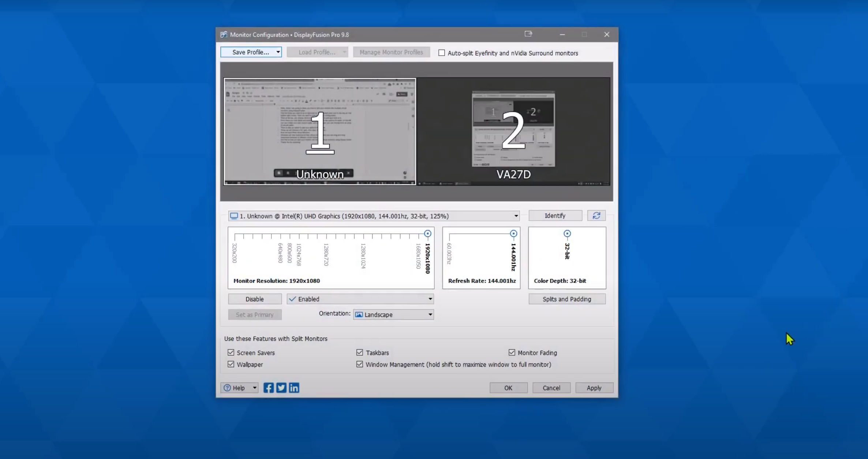Close the Monitor Configuration window
This screenshot has width=868, height=459.
click(607, 34)
